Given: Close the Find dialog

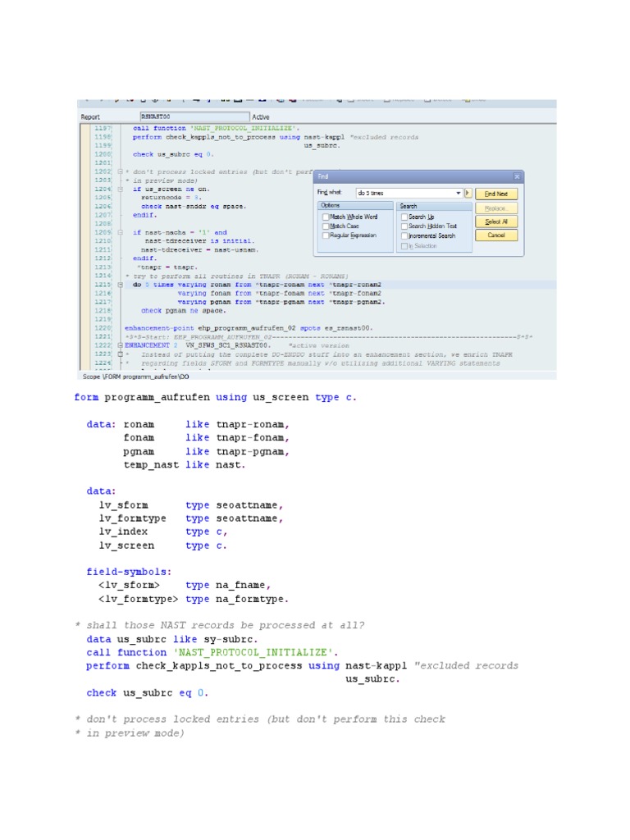Looking at the screenshot, I should [x=516, y=176].
